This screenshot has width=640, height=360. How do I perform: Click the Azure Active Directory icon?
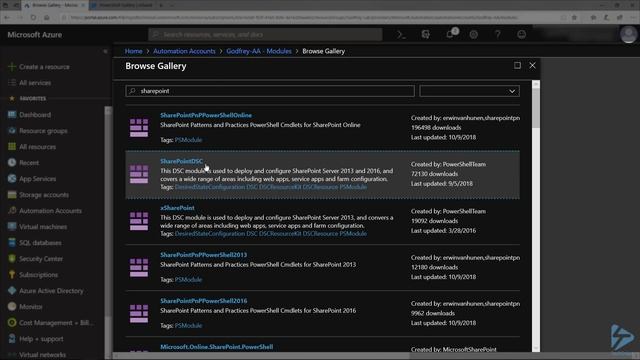pyautogui.click(x=12, y=291)
